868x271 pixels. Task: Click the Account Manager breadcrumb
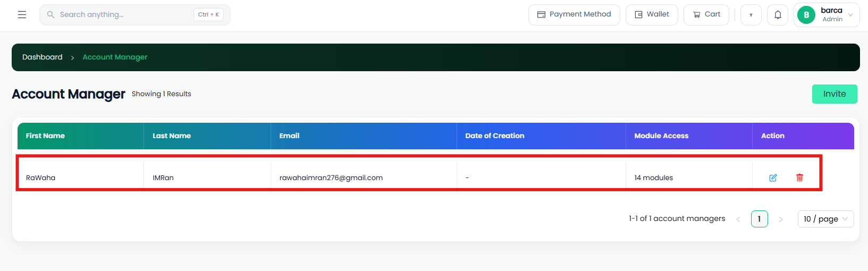(x=115, y=57)
